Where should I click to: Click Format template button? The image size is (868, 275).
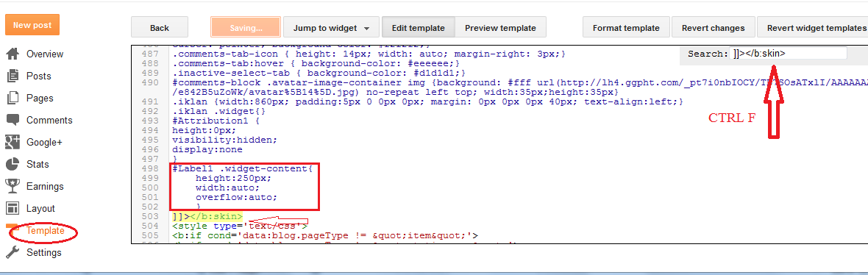tap(626, 28)
